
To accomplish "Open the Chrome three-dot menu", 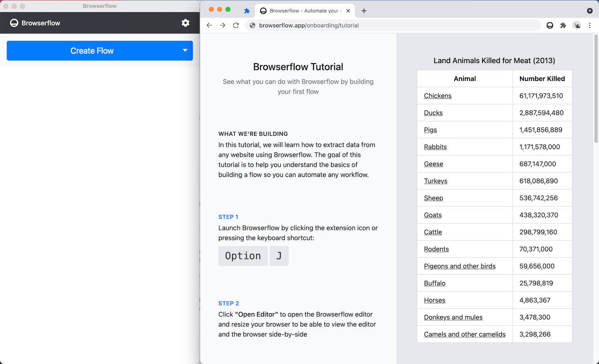I will click(590, 25).
